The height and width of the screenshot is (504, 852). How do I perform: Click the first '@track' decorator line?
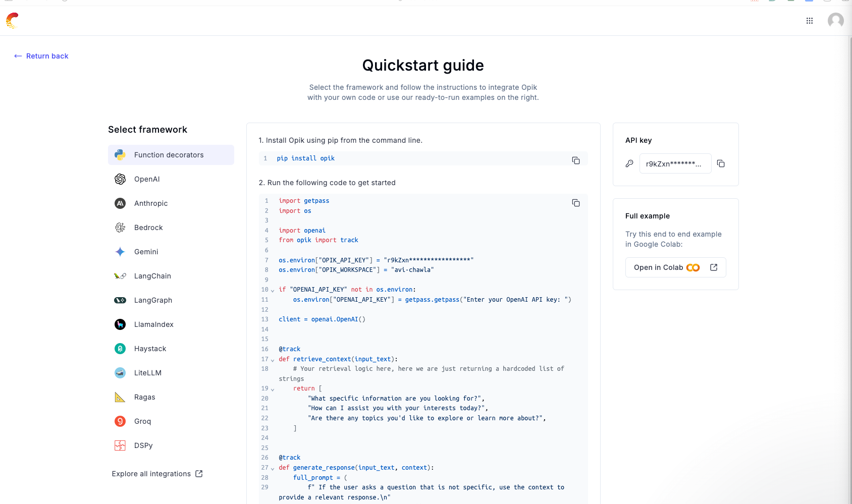click(x=290, y=349)
